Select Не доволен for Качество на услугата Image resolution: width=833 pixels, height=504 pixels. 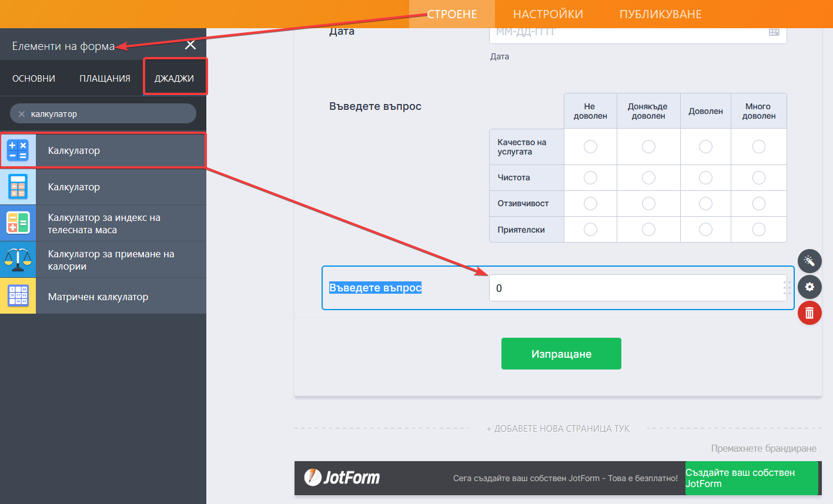pyautogui.click(x=590, y=146)
